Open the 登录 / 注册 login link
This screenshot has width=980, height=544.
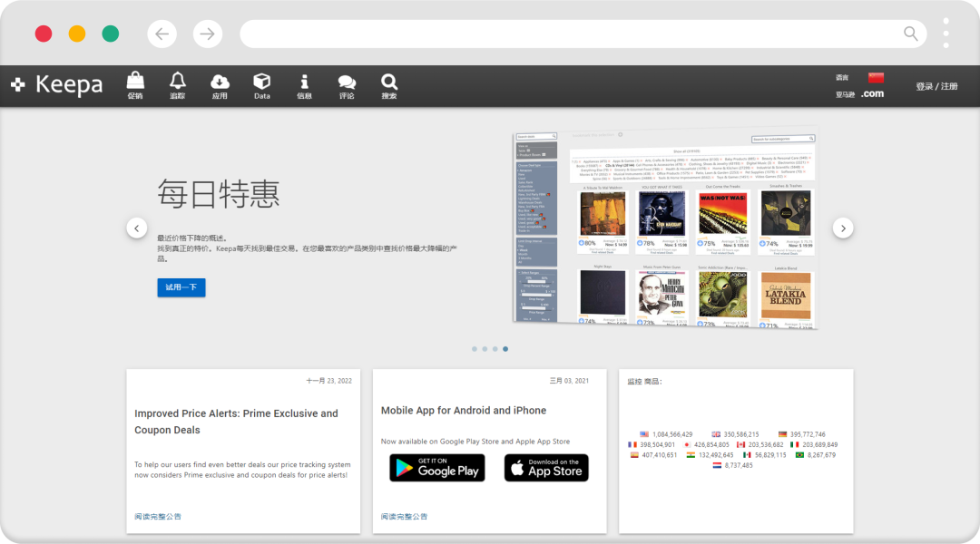(x=936, y=86)
